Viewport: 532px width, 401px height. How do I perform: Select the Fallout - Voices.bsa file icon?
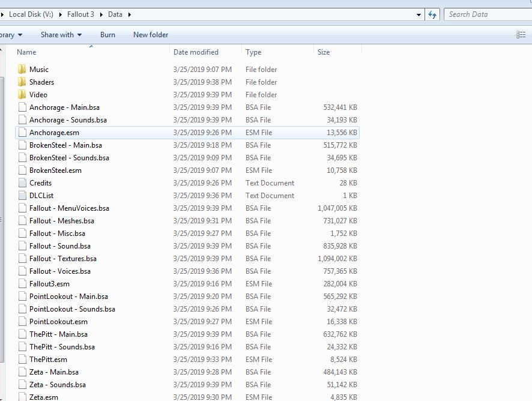tap(22, 271)
